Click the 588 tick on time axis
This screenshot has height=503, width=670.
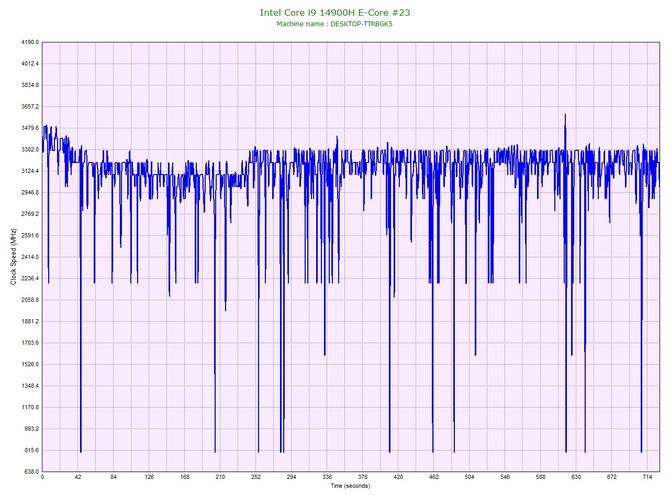(541, 477)
